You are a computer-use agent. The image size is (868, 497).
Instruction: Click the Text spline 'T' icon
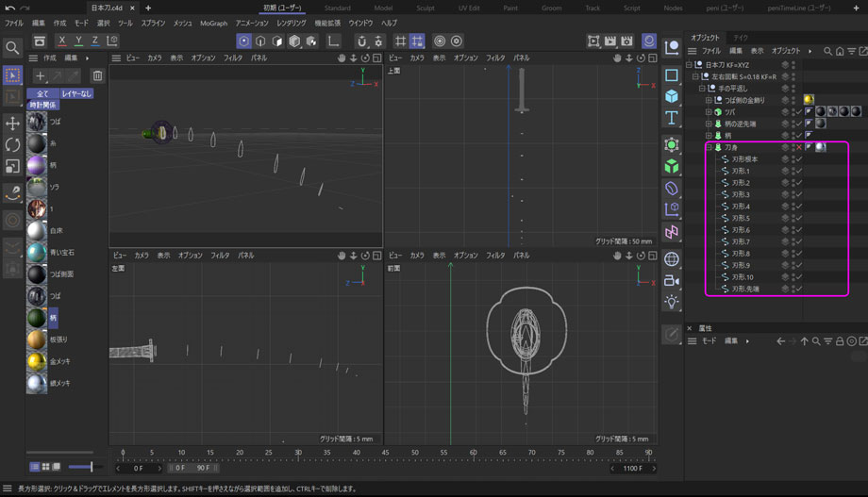[x=672, y=118]
